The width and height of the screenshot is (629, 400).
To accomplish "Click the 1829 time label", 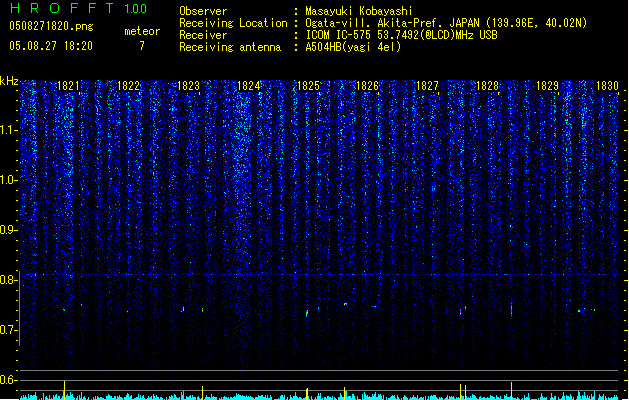I will point(548,86).
